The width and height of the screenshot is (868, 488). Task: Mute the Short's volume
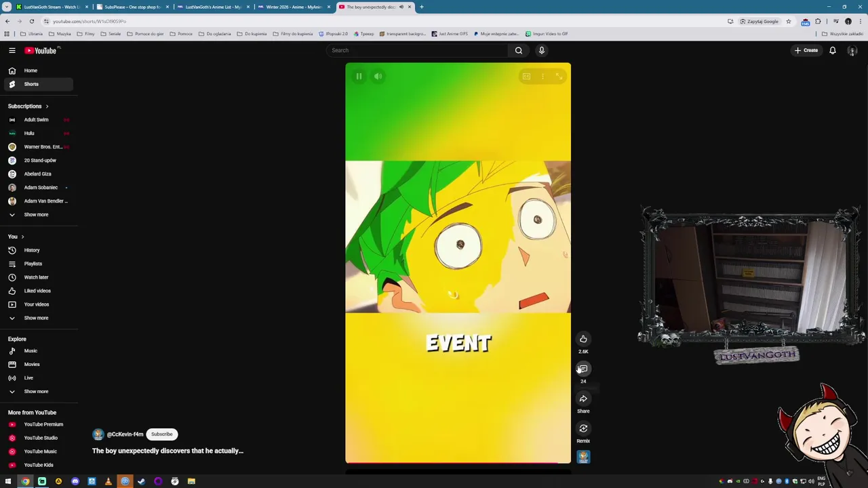[378, 77]
